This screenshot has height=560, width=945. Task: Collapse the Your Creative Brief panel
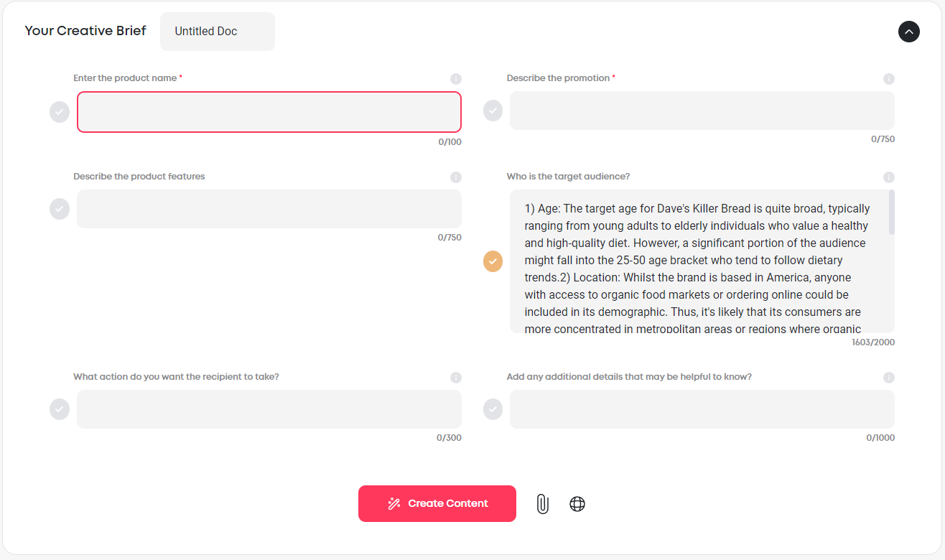(x=909, y=32)
